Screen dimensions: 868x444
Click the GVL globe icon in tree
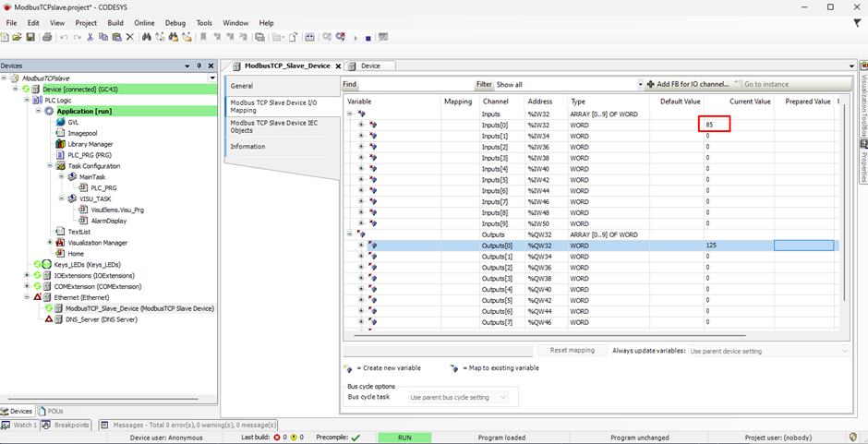click(x=60, y=122)
